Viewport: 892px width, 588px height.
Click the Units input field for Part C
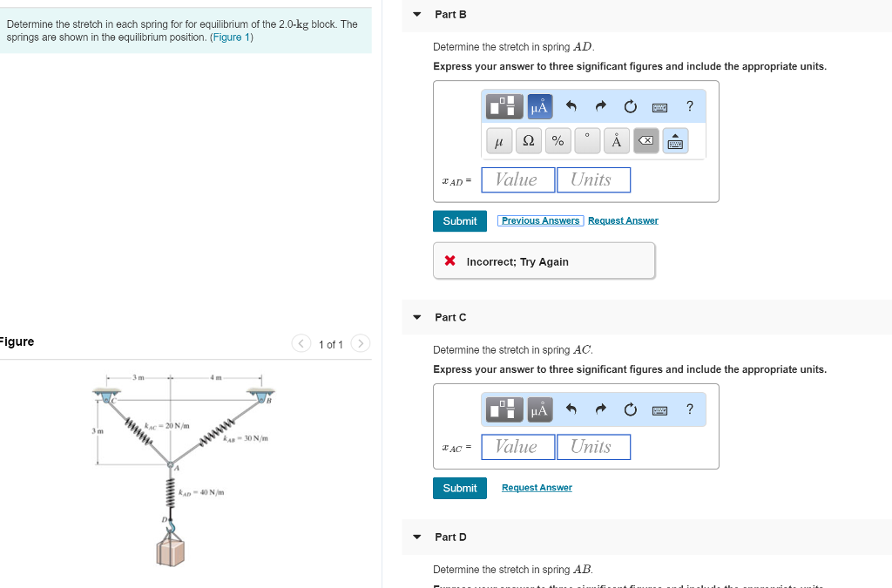point(593,446)
